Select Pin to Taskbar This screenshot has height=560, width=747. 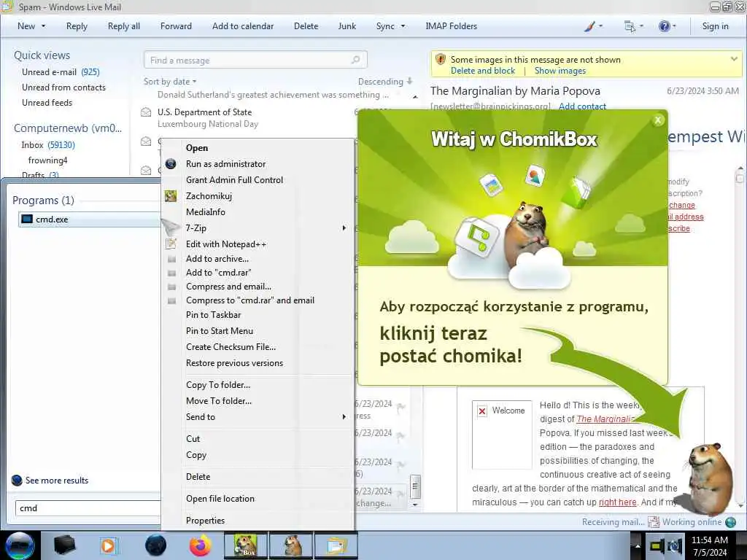214,315
